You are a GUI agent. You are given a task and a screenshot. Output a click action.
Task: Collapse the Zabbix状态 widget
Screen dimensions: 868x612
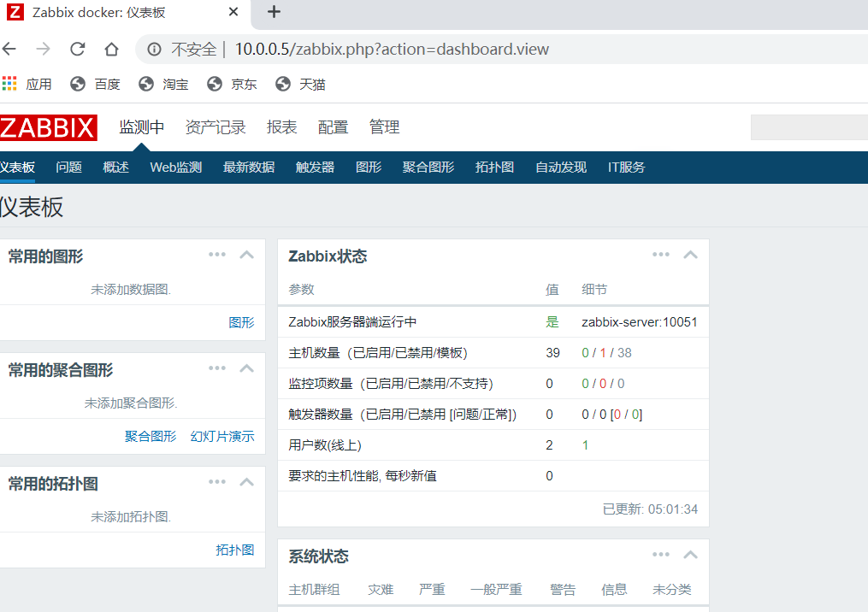[690, 255]
